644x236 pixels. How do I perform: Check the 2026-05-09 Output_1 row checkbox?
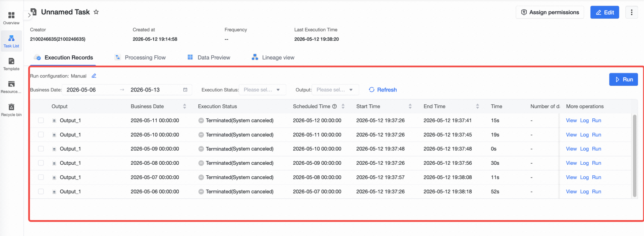click(x=41, y=149)
